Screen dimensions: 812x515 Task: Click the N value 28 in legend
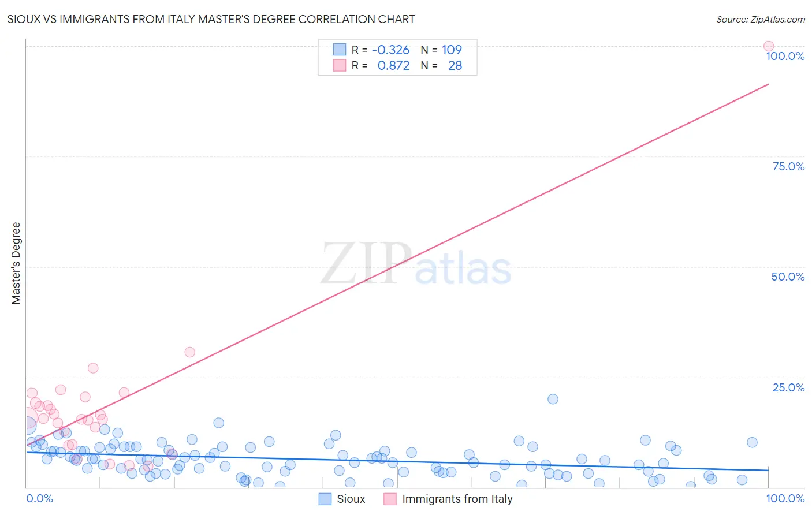[x=455, y=65]
